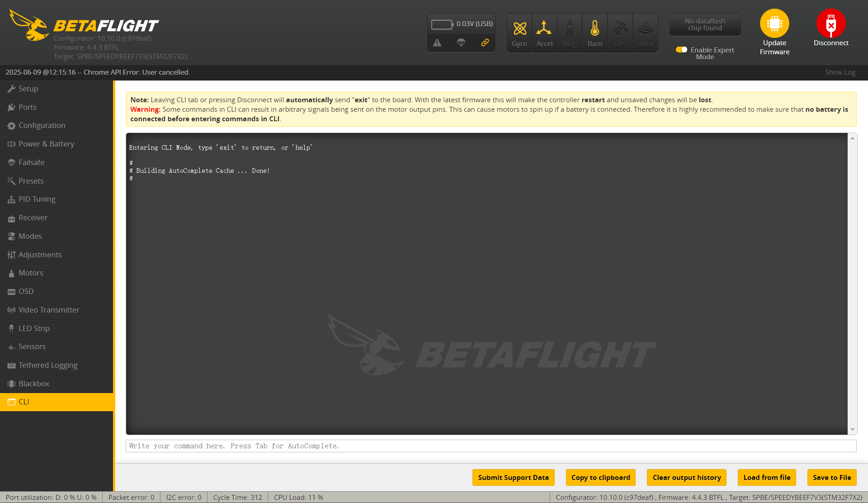Click the Gyro sensor icon
Viewport: 868px width, 503px height.
[x=519, y=28]
